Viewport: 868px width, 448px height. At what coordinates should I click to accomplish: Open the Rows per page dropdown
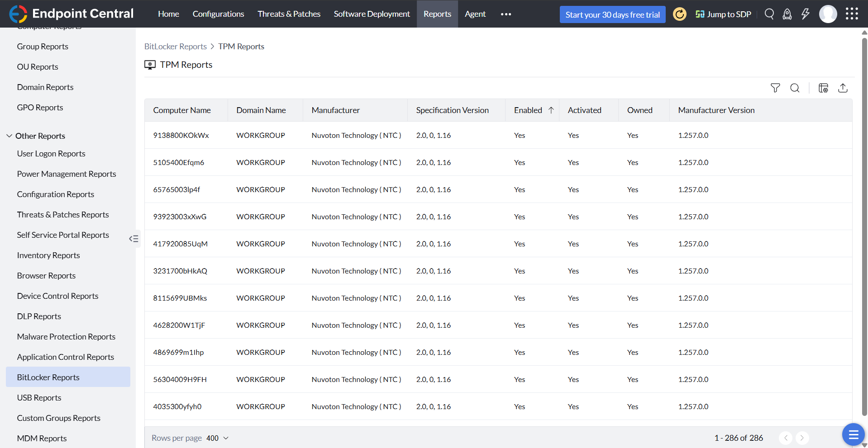[x=218, y=438]
